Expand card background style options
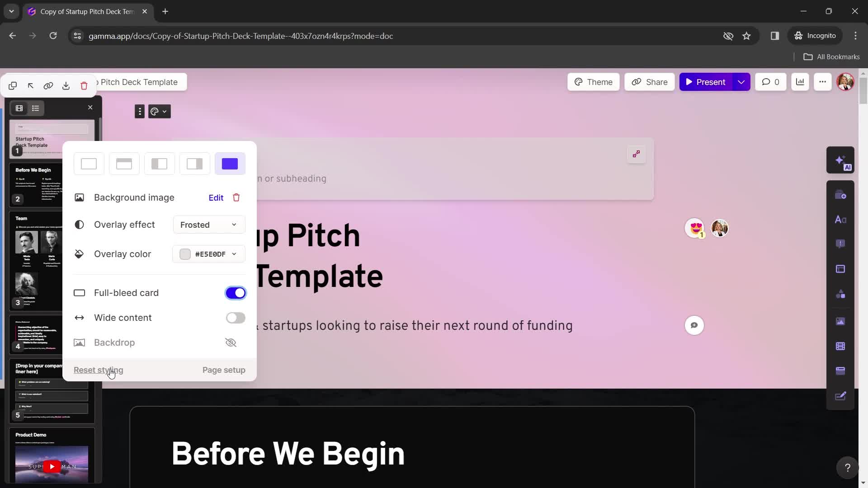Image resolution: width=868 pixels, height=488 pixels. coord(231,164)
